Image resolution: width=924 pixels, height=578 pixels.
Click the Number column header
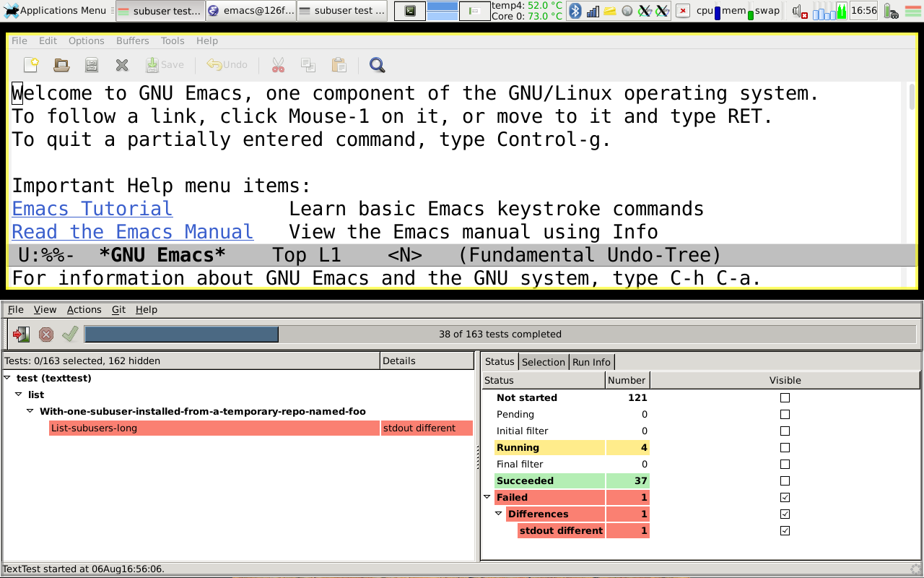coord(627,380)
